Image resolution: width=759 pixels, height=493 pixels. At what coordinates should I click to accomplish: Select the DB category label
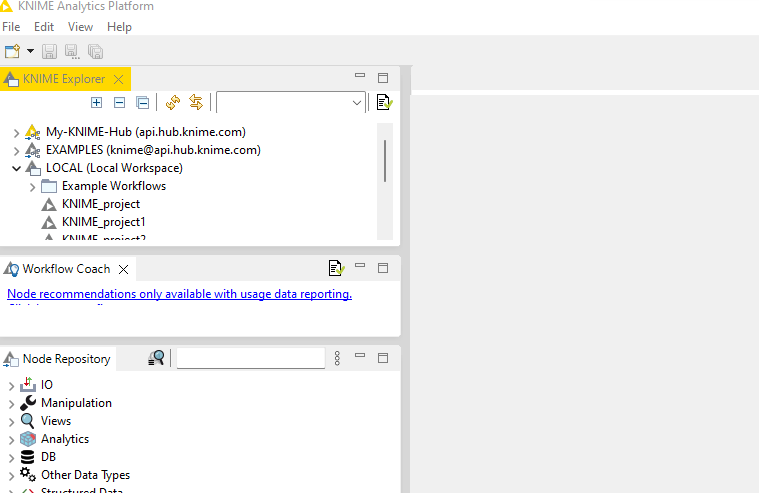coord(48,457)
